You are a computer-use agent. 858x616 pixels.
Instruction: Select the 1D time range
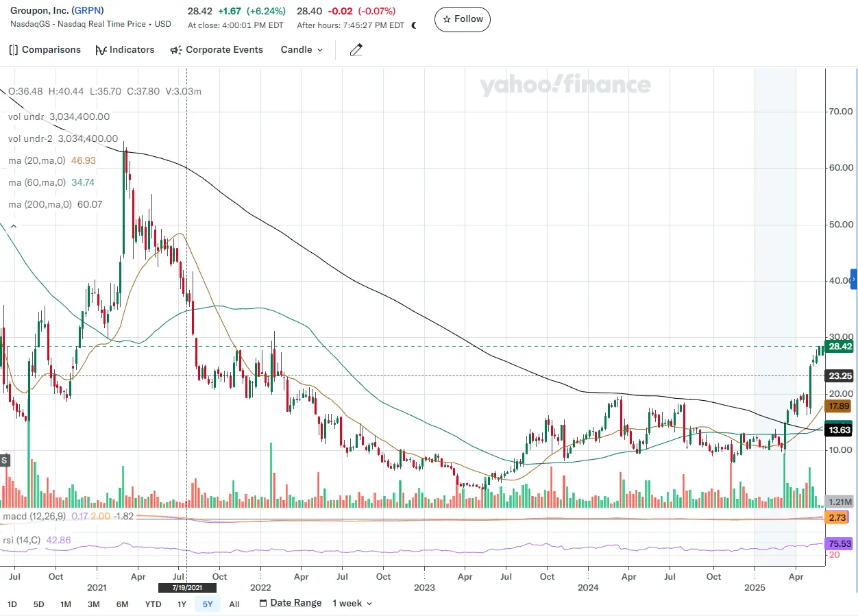[x=12, y=604]
